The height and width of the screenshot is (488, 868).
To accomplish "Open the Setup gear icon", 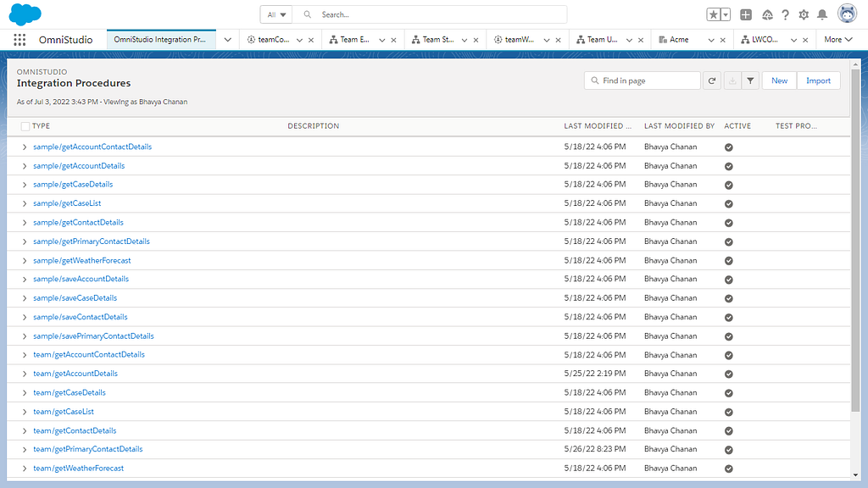I will click(804, 15).
